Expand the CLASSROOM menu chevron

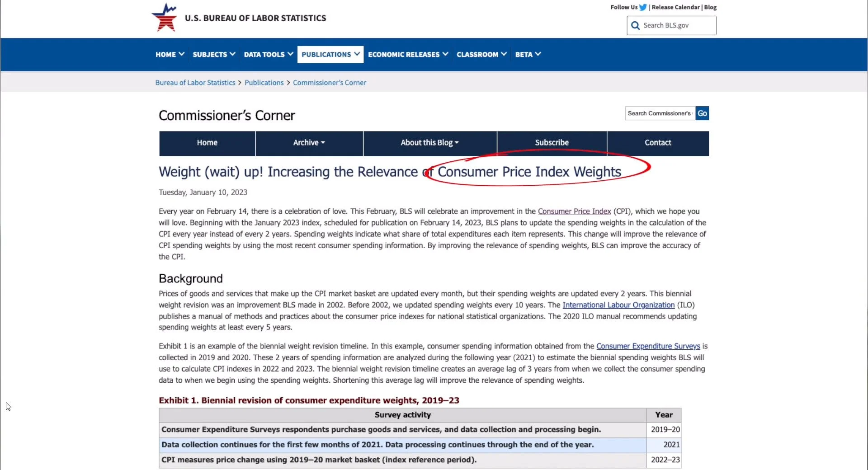(x=504, y=54)
